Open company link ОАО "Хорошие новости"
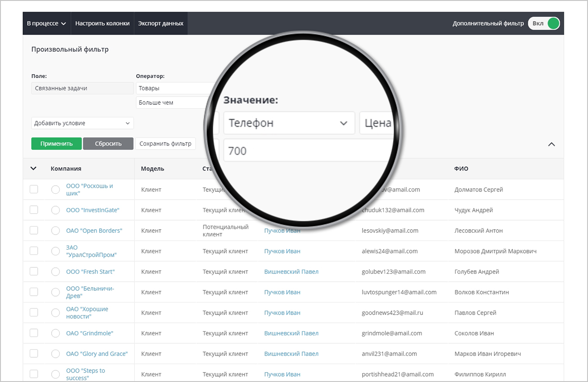The image size is (588, 382). (x=87, y=313)
